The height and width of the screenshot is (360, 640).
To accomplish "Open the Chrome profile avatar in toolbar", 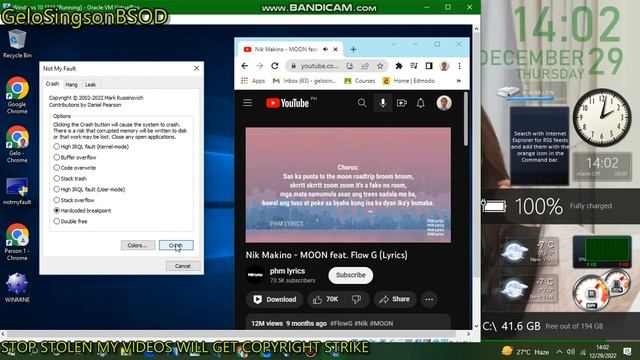I will click(x=444, y=66).
